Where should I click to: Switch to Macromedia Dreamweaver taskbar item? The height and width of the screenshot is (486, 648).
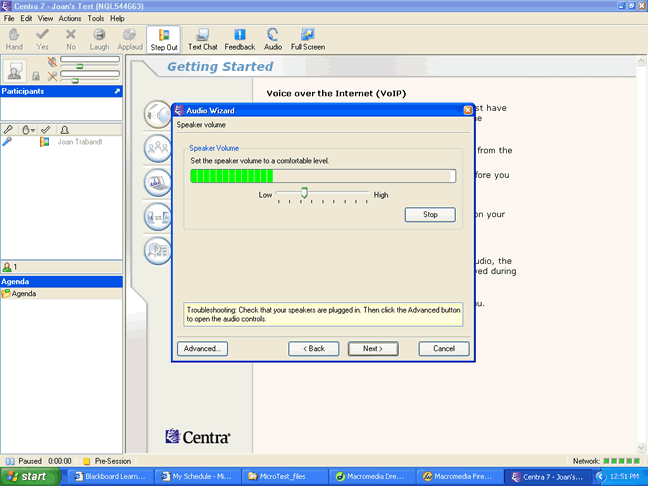click(x=372, y=477)
